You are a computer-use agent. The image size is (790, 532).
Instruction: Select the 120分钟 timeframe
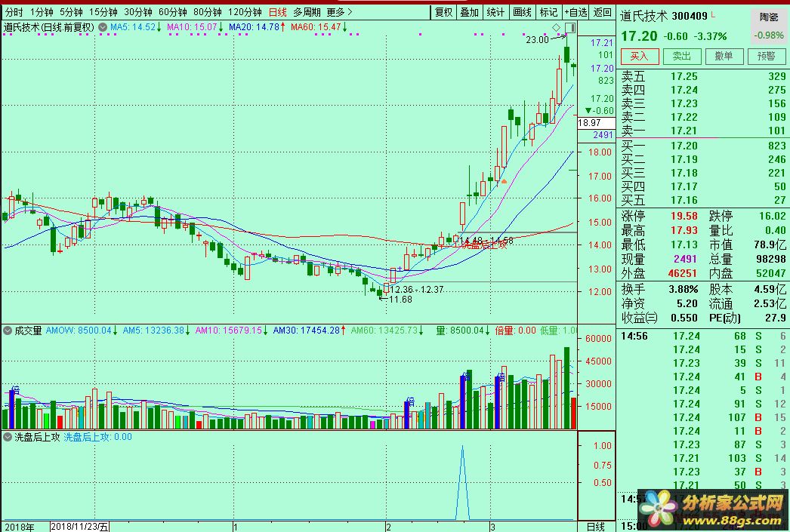point(245,12)
